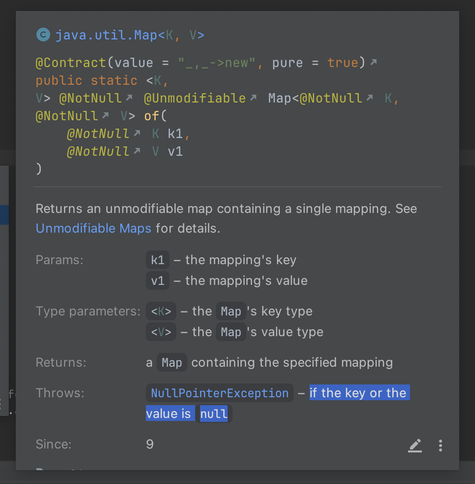This screenshot has width=475, height=484.
Task: Open the NullPointerException link
Action: point(220,393)
